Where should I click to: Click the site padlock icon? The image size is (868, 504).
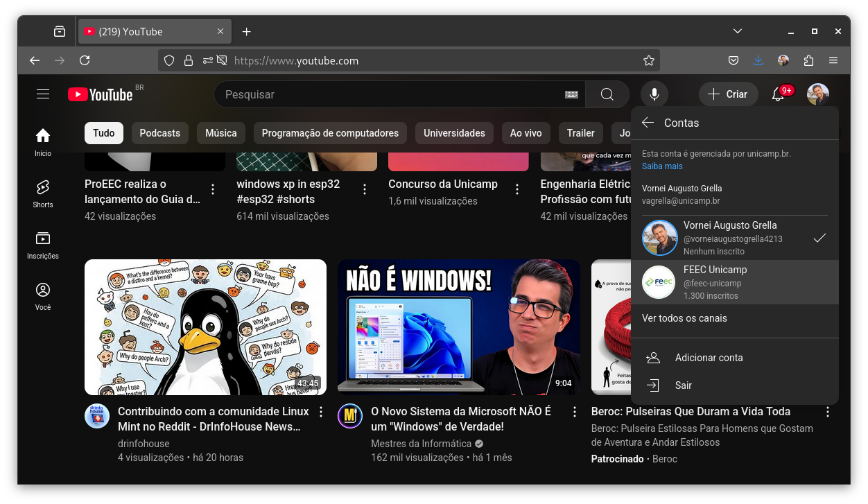point(188,60)
